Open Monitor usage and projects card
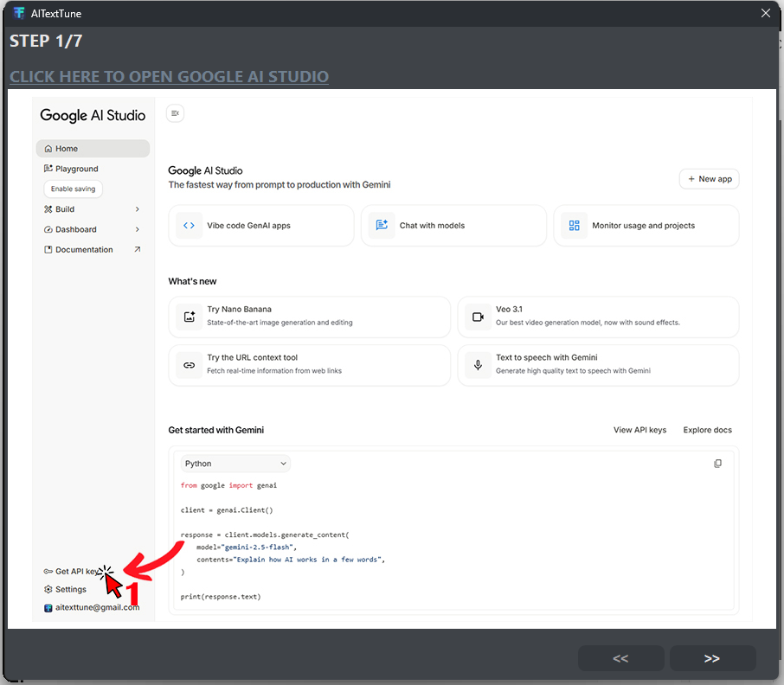Image resolution: width=784 pixels, height=685 pixels. [646, 226]
